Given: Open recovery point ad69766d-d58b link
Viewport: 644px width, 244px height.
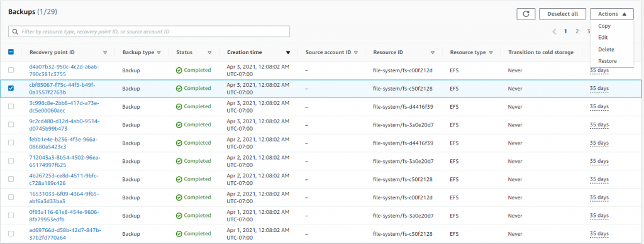Looking at the screenshot, I should [x=65, y=233].
